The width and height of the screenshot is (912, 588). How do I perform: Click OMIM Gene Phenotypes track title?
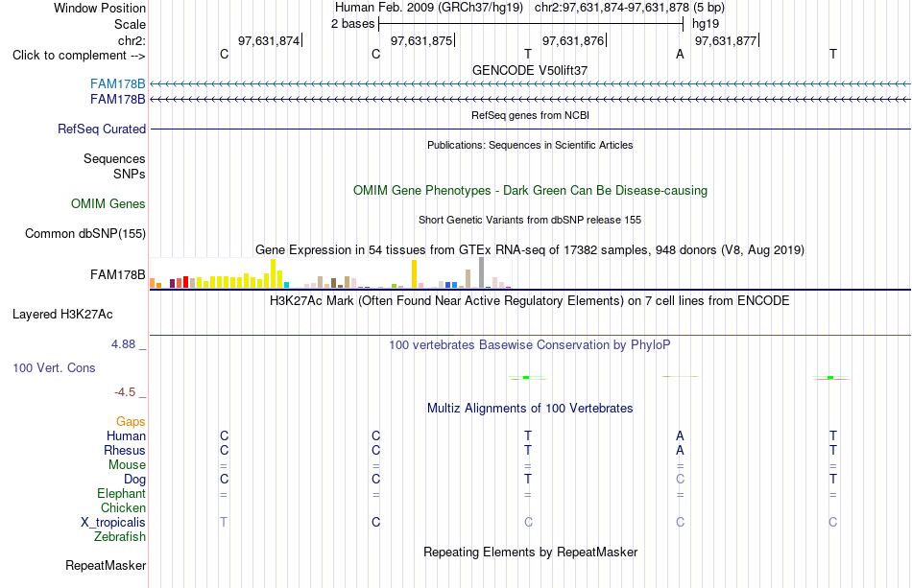tap(530, 191)
